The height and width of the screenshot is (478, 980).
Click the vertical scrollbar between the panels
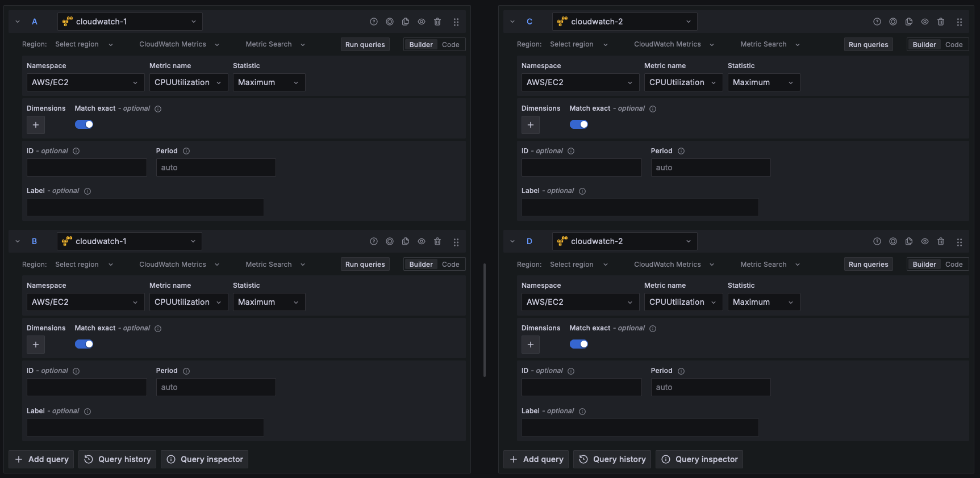tap(485, 319)
